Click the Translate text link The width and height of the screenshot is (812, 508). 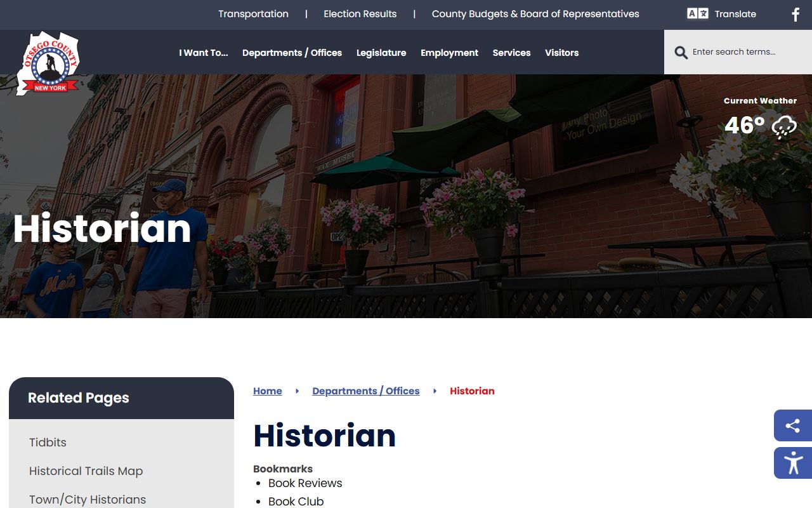tap(735, 14)
